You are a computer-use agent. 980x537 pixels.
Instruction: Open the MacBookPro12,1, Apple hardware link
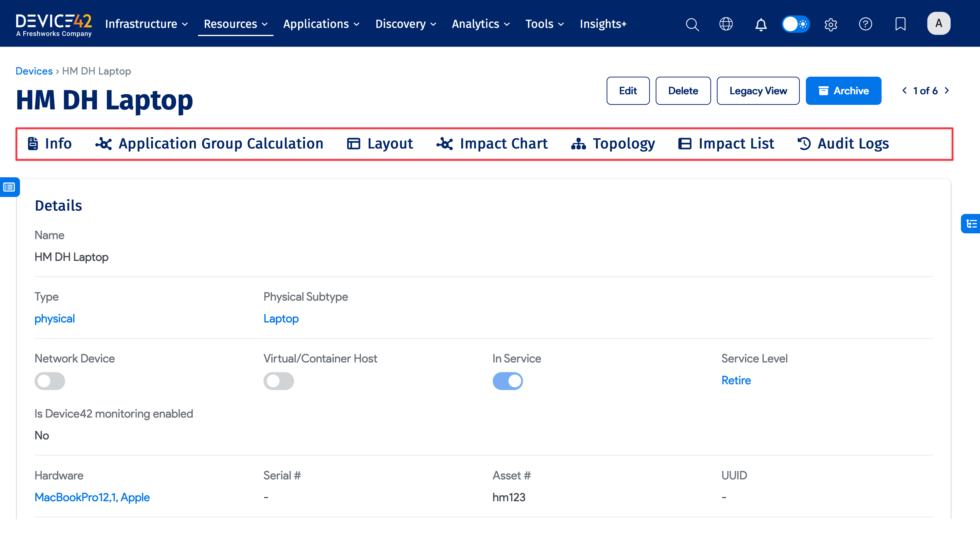click(x=92, y=497)
